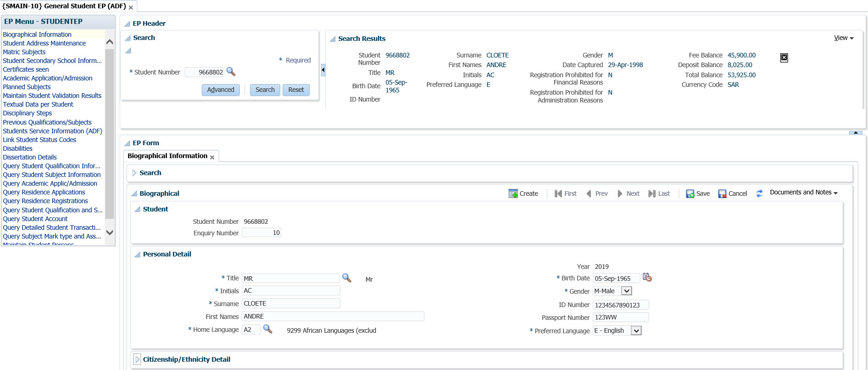Click the Home Language lookup magnifier icon

[268, 329]
